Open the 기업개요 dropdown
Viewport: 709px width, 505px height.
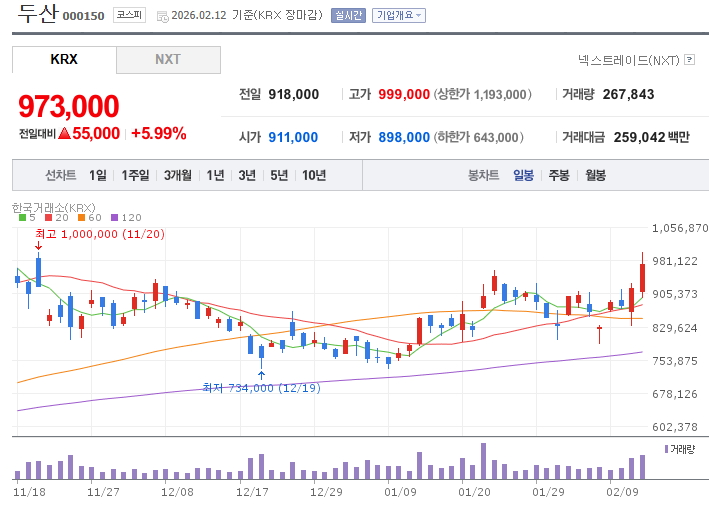pos(399,15)
